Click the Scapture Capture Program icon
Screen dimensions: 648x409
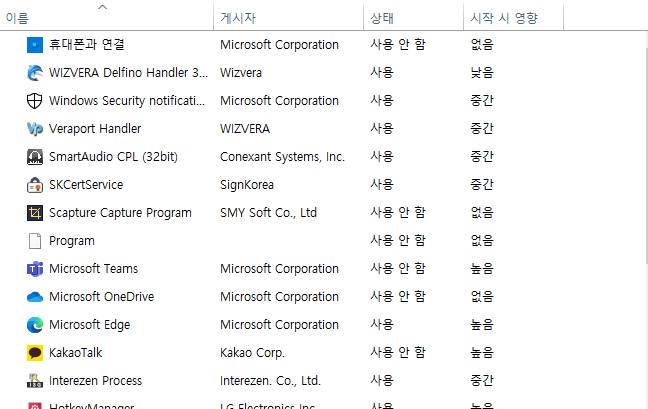(35, 213)
